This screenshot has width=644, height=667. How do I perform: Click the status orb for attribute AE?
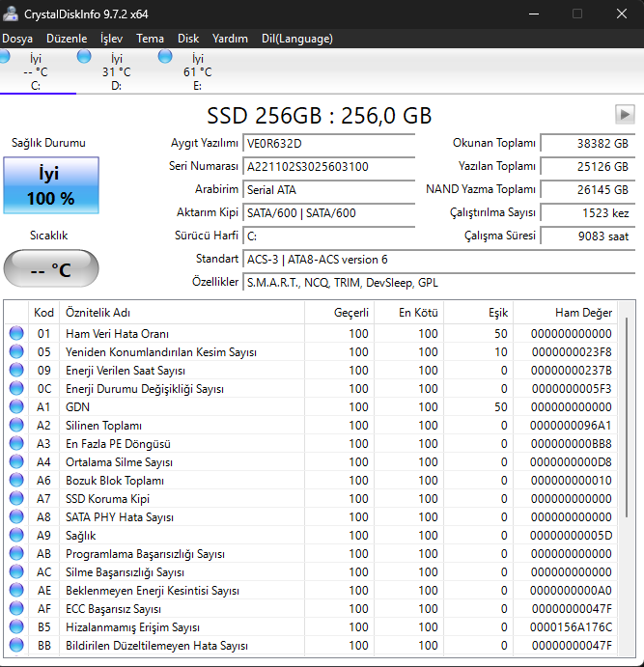point(16,590)
